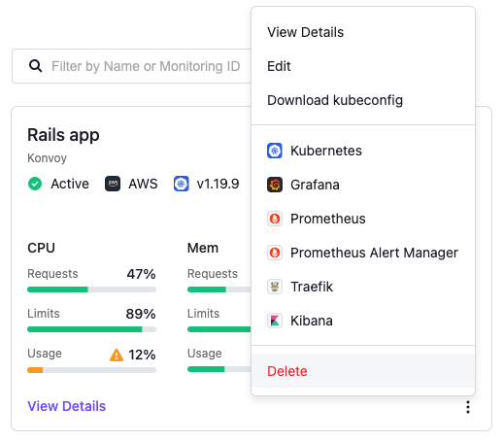Click the Prometheus icon in menu
The width and height of the screenshot is (504, 442).
(275, 219)
